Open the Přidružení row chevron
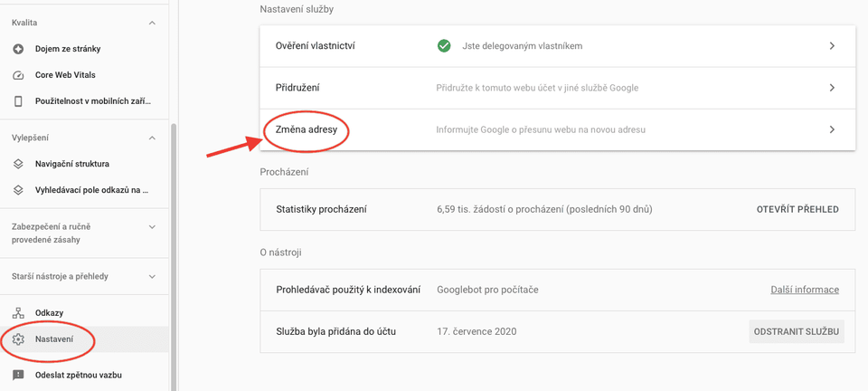Image resolution: width=868 pixels, height=391 pixels. (831, 88)
